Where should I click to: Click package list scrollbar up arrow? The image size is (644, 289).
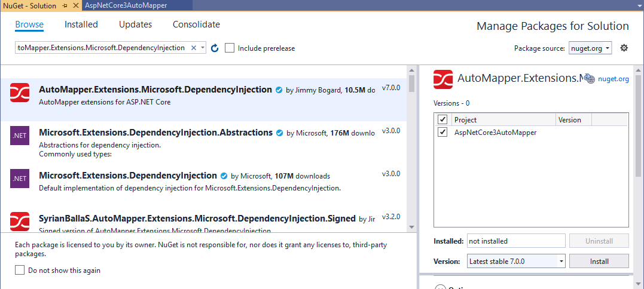tap(411, 70)
